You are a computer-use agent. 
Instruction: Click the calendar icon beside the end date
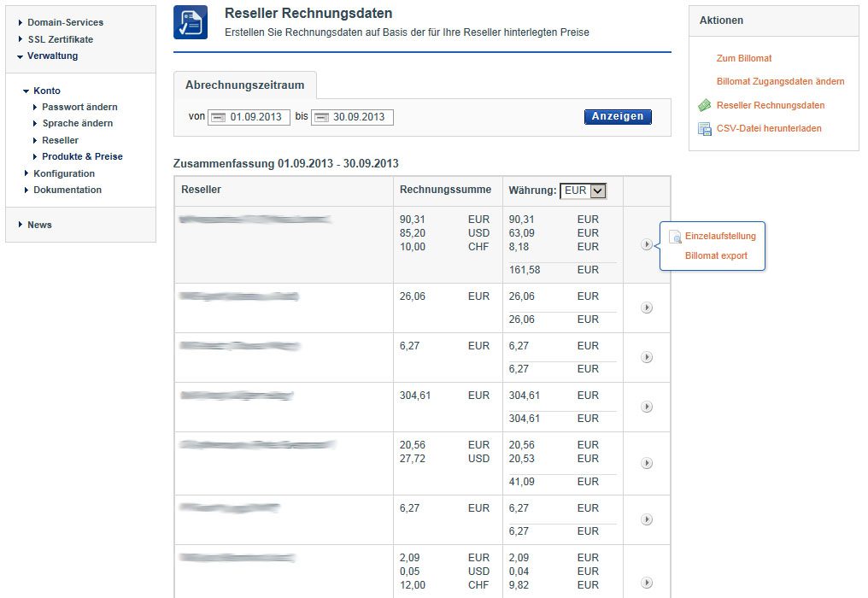click(321, 117)
